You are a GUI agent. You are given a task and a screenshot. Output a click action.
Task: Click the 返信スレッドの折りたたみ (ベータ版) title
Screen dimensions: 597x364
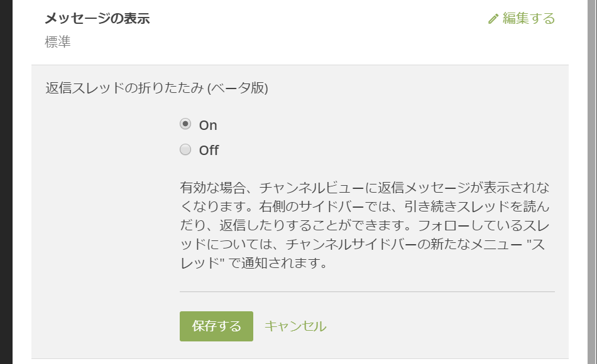click(x=156, y=88)
